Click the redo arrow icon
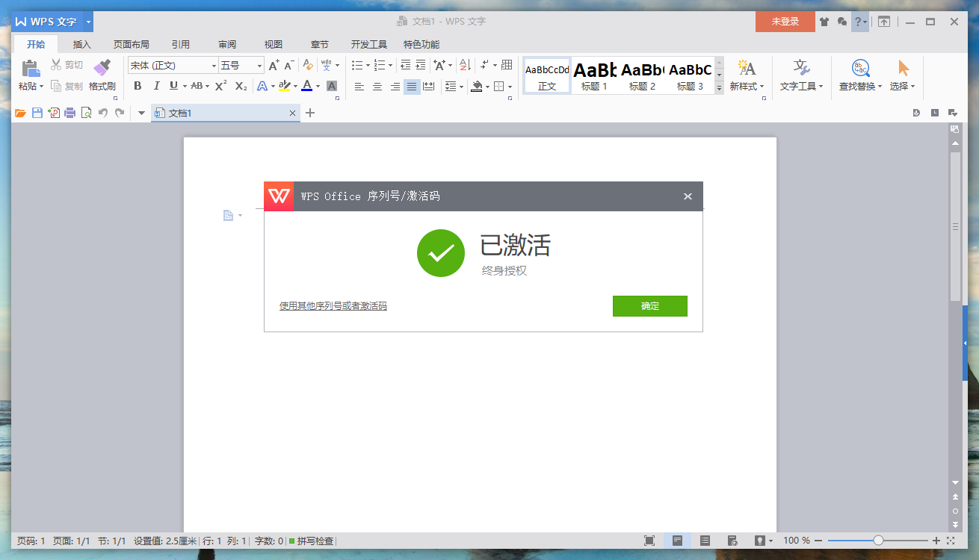The width and height of the screenshot is (979, 560). 120,113
